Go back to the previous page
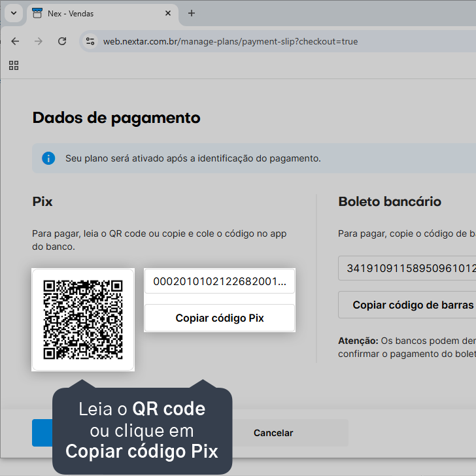The image size is (476, 476). pyautogui.click(x=15, y=41)
